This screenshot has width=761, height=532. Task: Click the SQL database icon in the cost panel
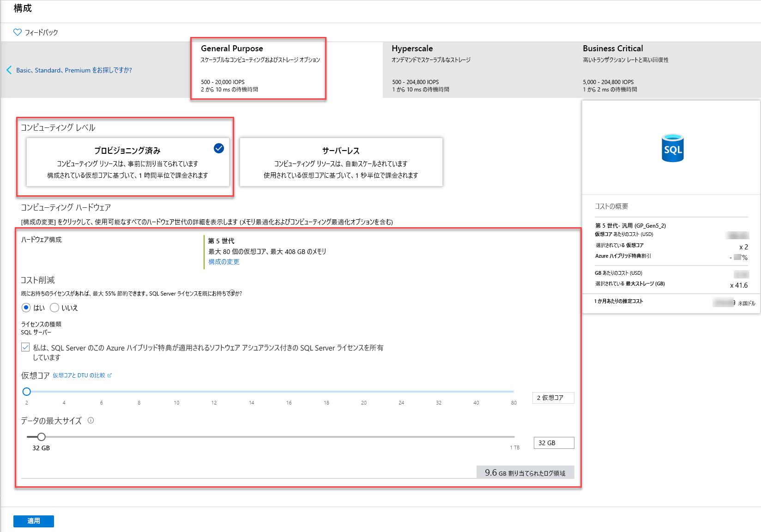673,148
